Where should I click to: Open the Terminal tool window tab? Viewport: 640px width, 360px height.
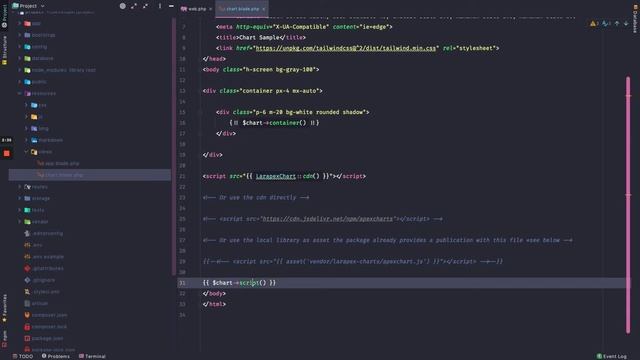coord(92,356)
